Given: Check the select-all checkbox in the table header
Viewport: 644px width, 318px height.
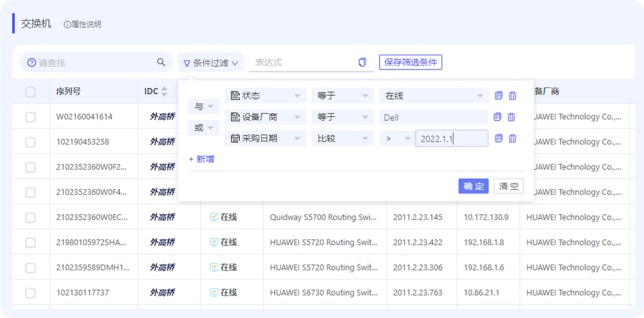Looking at the screenshot, I should (x=30, y=91).
